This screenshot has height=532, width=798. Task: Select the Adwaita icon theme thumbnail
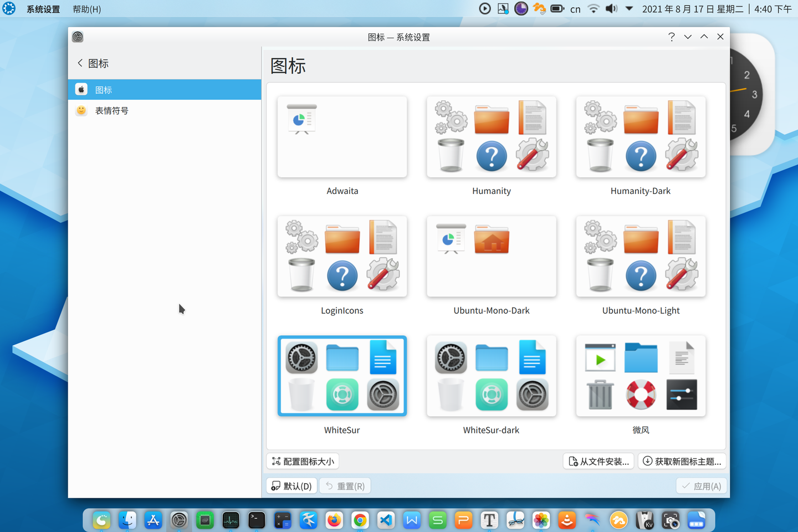tap(342, 137)
